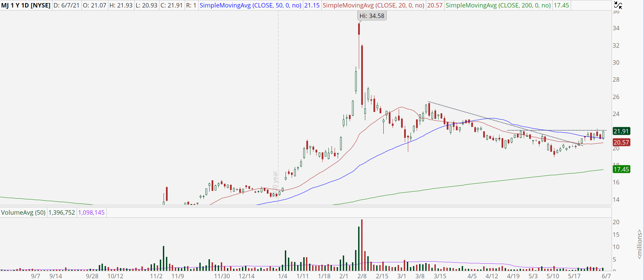The height and width of the screenshot is (280, 644).
Task: Click the red 20.57 price tag on axis
Action: pyautogui.click(x=621, y=142)
